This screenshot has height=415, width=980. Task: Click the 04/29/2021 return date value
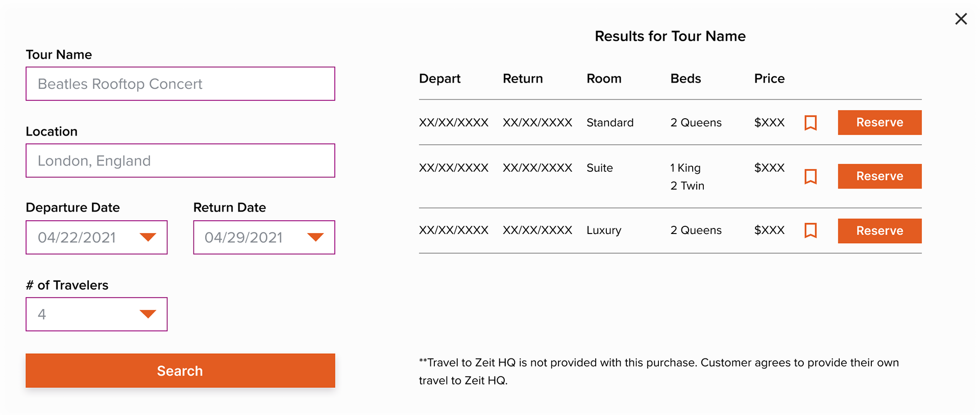click(243, 238)
